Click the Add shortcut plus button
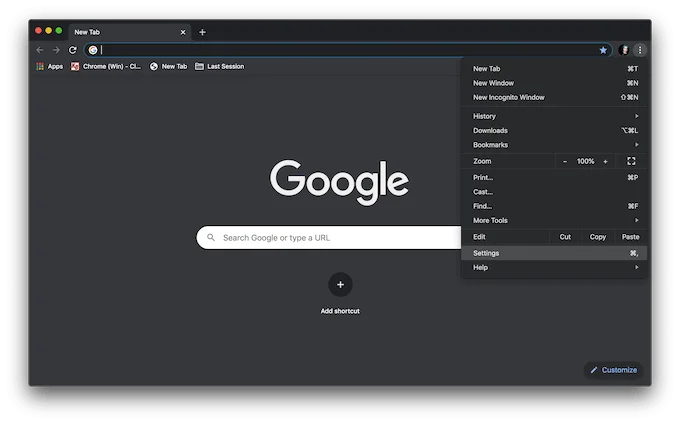Viewport: 680px width, 424px height. (340, 284)
